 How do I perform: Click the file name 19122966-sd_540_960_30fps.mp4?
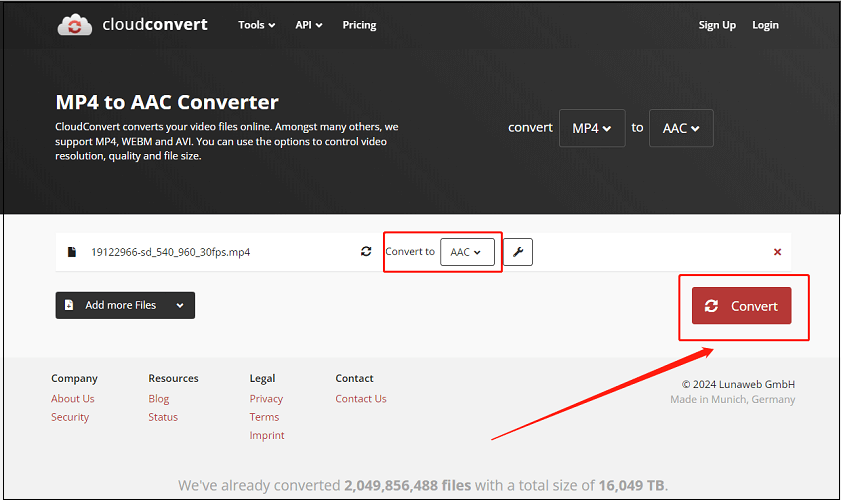pyautogui.click(x=171, y=252)
